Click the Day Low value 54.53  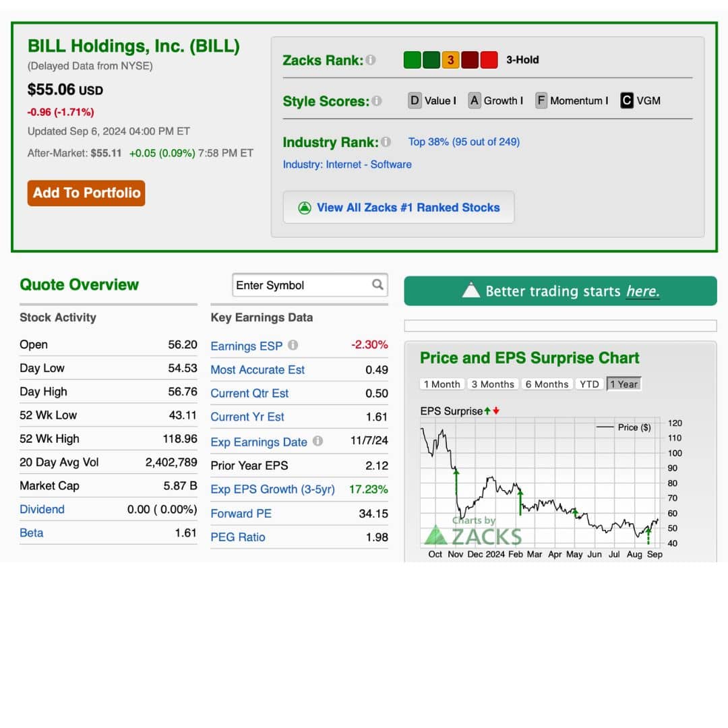183,368
